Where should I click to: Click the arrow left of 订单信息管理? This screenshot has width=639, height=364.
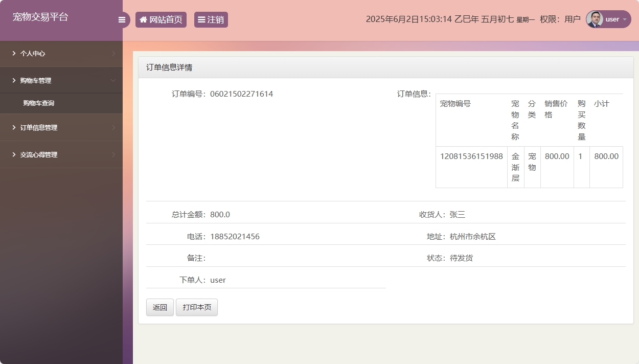click(14, 127)
